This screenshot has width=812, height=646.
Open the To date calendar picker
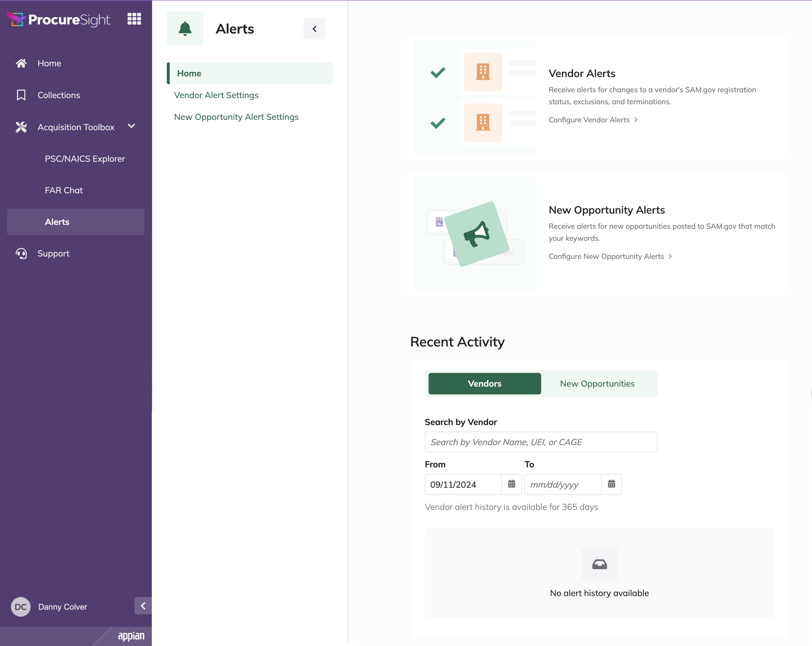click(611, 484)
